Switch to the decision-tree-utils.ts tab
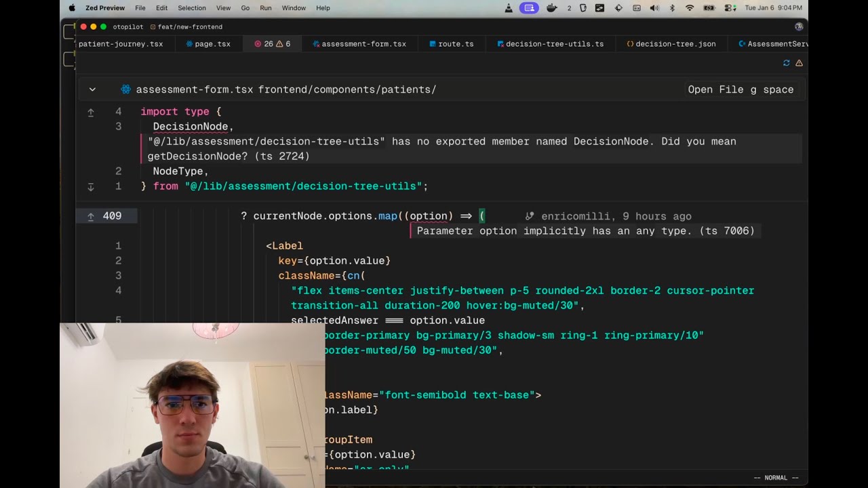 pos(551,44)
